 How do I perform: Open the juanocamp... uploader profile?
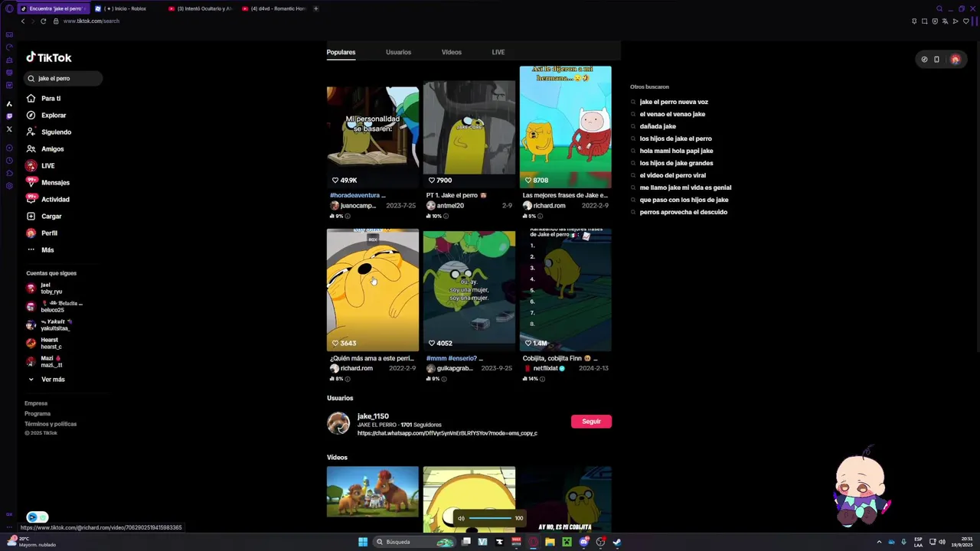tap(358, 206)
